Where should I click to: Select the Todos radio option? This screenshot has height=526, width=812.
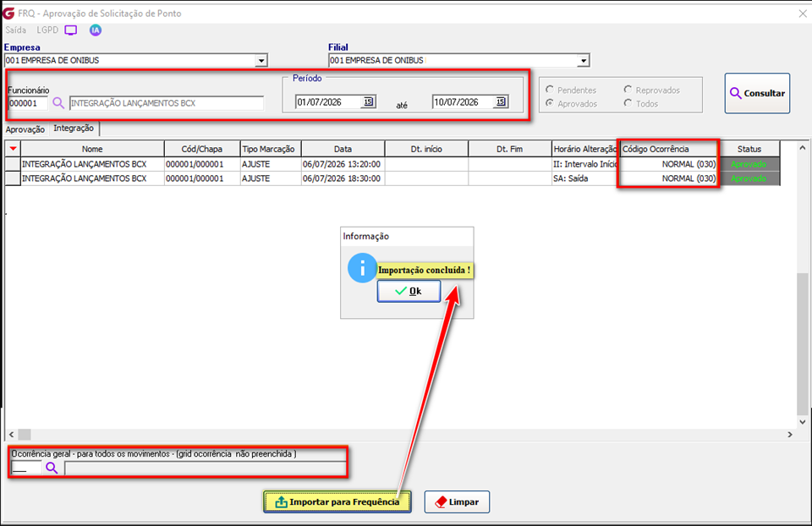coord(628,103)
